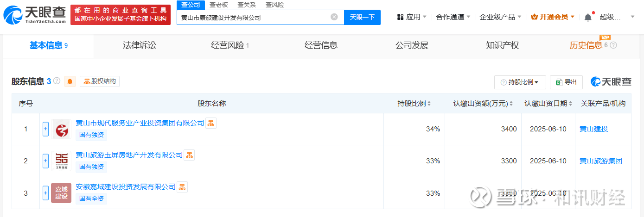Click the help icon next to 股东信息 count
The image size is (644, 217).
pos(57,81)
